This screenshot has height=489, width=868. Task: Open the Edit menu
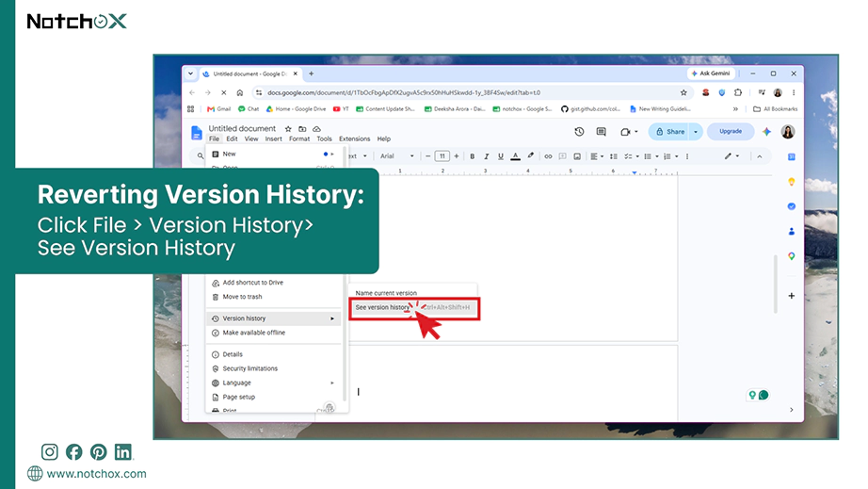[232, 139]
